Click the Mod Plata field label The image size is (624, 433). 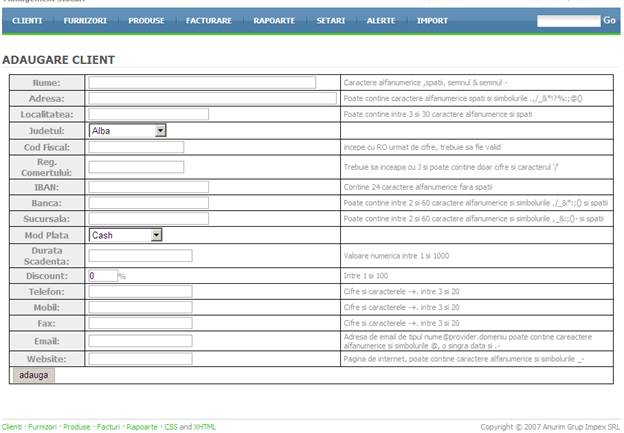click(x=47, y=236)
